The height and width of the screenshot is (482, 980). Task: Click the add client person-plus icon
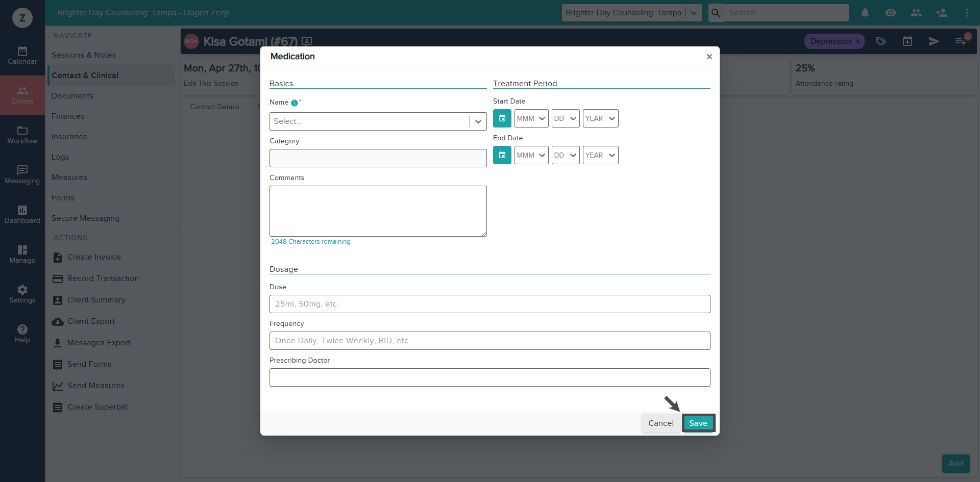coord(942,13)
